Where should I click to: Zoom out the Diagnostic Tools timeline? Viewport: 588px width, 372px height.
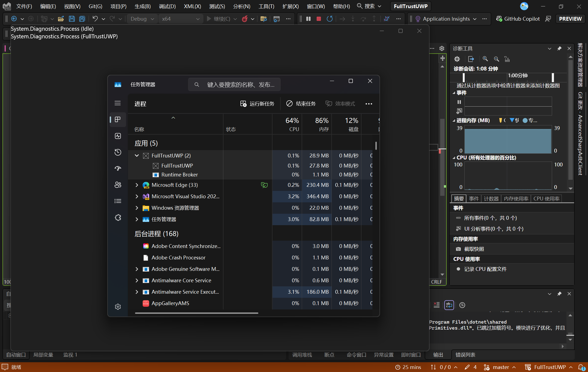pos(497,59)
